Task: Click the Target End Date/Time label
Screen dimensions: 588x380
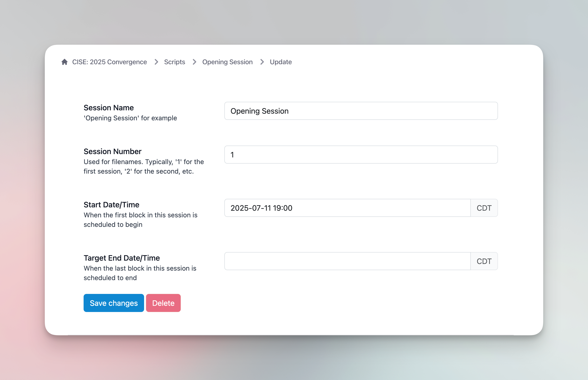Action: (x=121, y=258)
